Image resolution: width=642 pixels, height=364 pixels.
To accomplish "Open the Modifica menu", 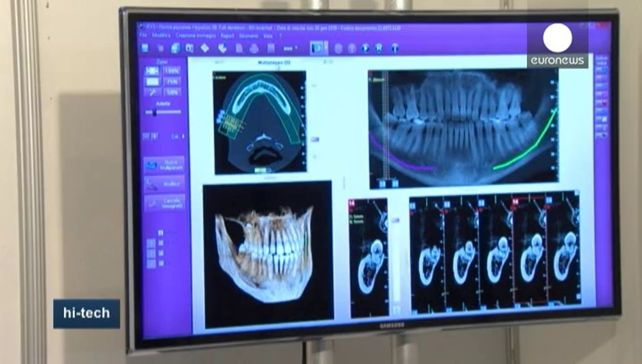I will pos(161,36).
